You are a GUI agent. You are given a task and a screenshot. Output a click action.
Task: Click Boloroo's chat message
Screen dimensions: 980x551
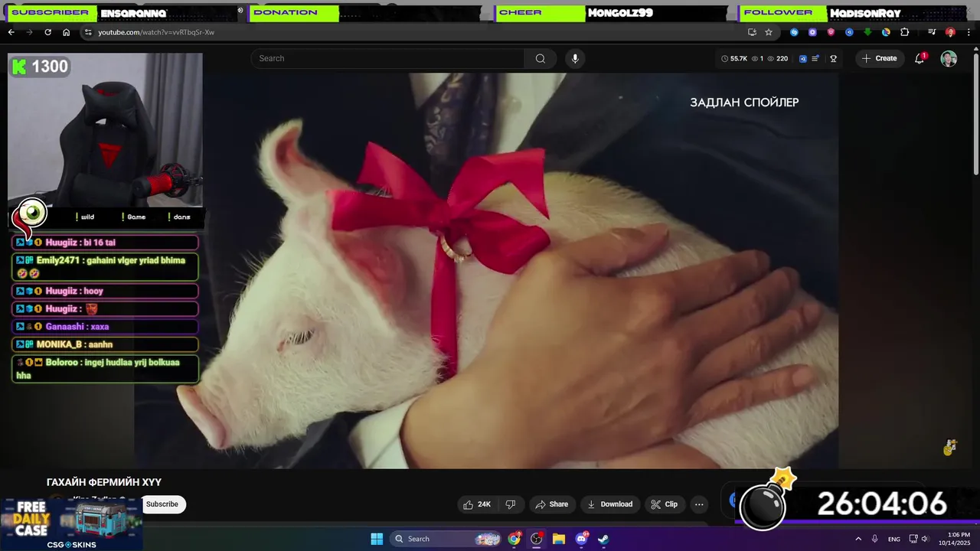105,369
